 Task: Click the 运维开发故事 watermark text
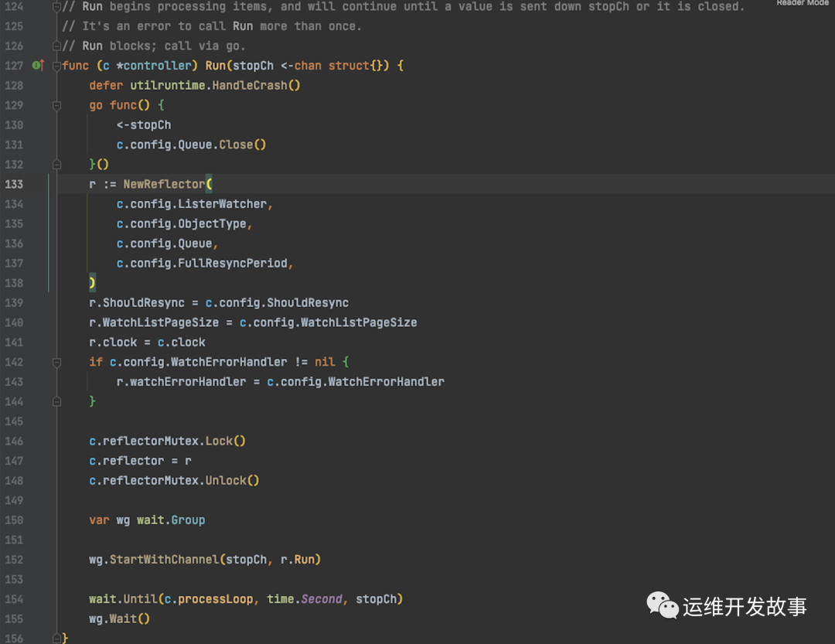point(745,606)
